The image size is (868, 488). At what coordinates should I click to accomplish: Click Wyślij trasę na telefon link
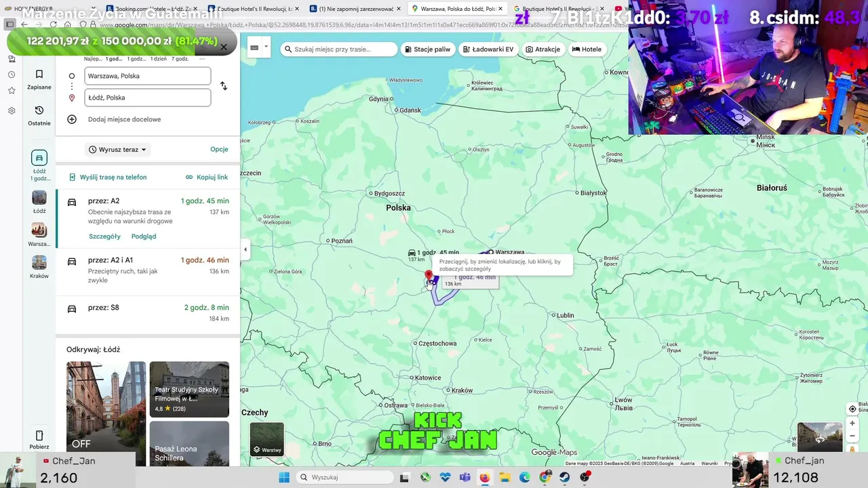tap(108, 177)
